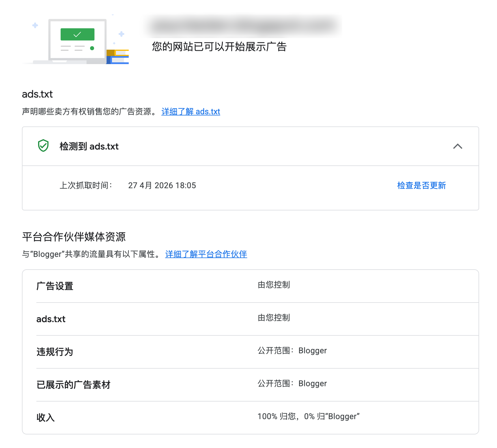The height and width of the screenshot is (448, 497).
Task: Open the '详细了解 ads.txt' link
Action: pyautogui.click(x=190, y=112)
